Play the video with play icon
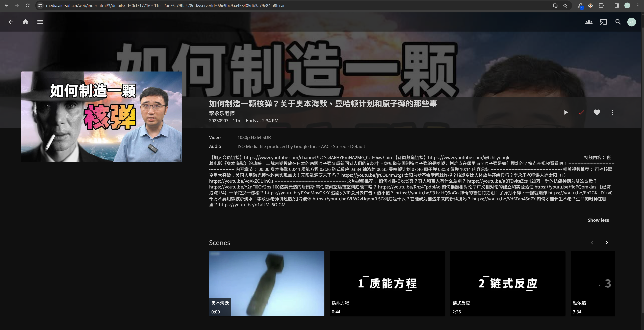This screenshot has width=644, height=330. pos(566,113)
